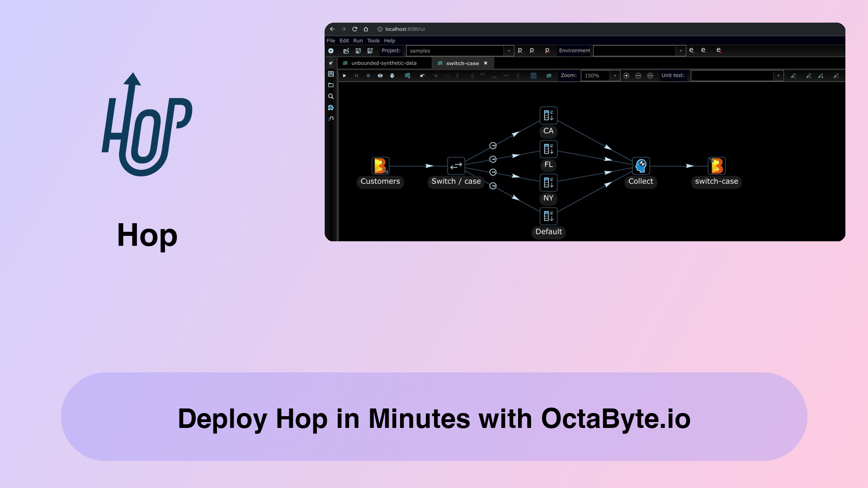Click the CA filter node icon
The image size is (868, 488).
click(x=548, y=116)
